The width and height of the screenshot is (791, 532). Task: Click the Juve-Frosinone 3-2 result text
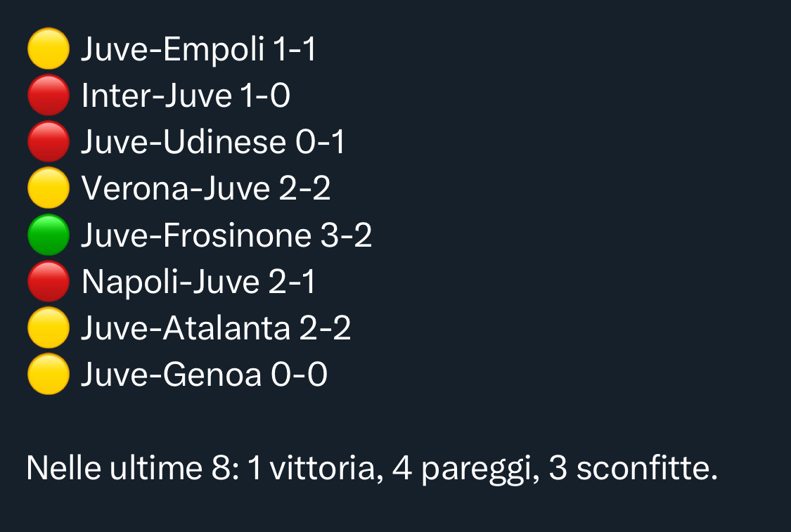point(226,235)
